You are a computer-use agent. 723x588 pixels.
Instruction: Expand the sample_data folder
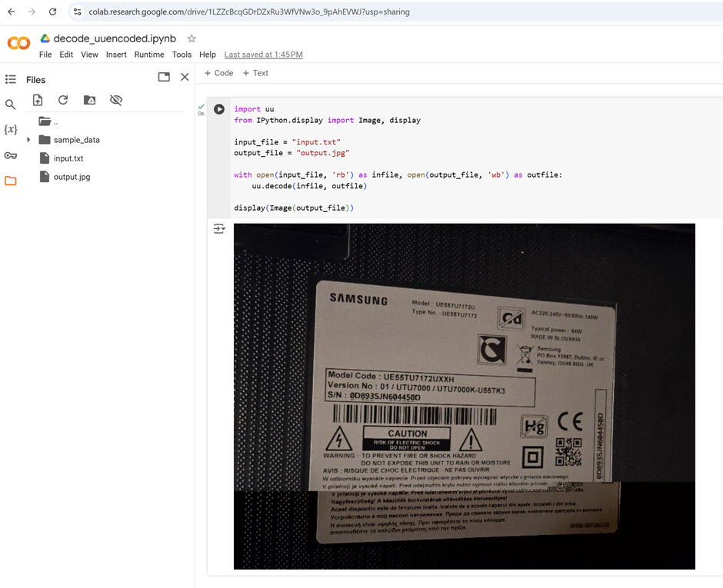pyautogui.click(x=28, y=140)
